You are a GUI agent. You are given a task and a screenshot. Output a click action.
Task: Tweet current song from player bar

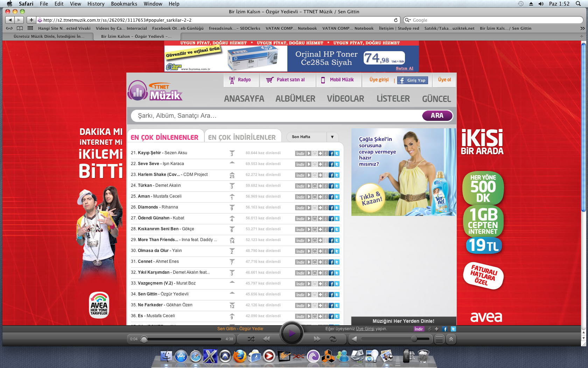click(453, 329)
